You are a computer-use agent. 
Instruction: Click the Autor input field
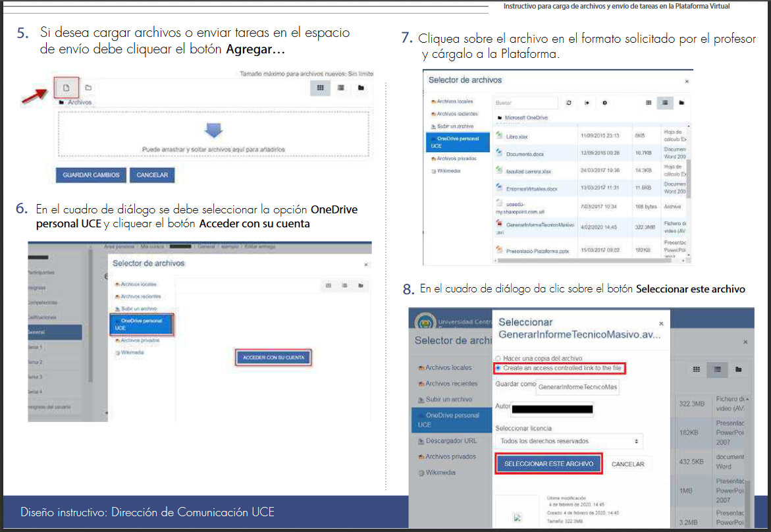[552, 409]
